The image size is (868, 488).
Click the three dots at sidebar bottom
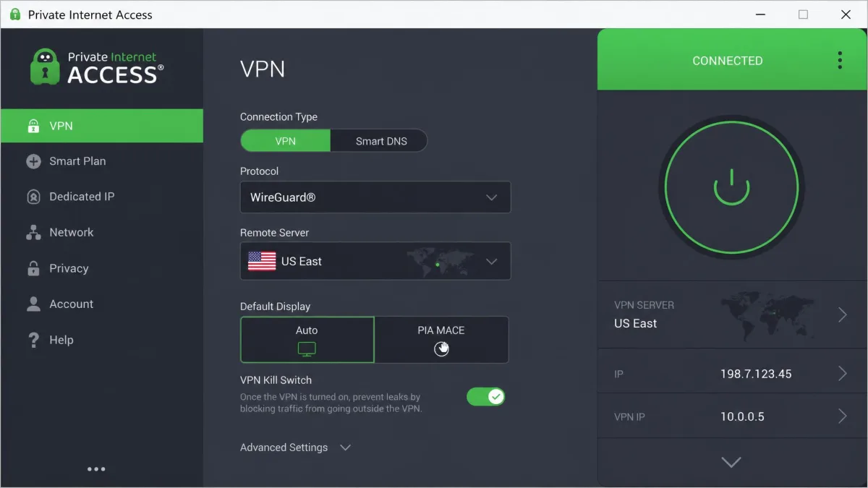pyautogui.click(x=96, y=469)
